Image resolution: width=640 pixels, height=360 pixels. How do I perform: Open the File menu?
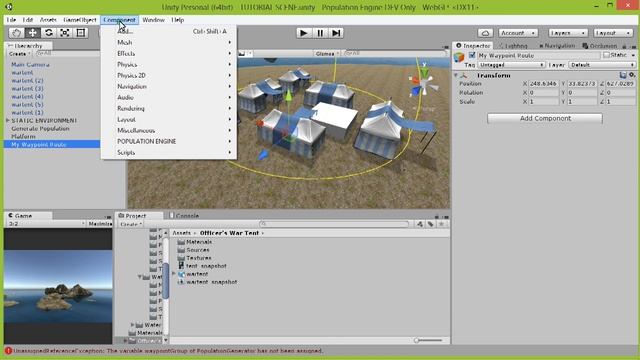pos(11,20)
